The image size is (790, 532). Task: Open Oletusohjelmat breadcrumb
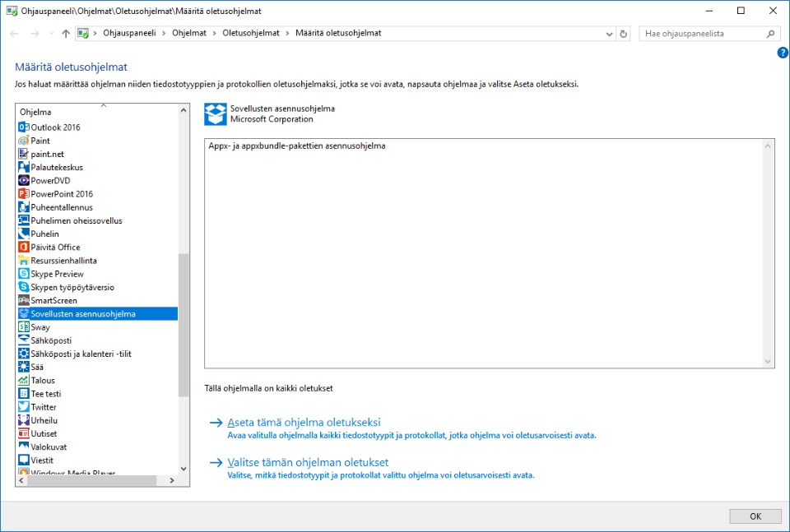tap(251, 33)
